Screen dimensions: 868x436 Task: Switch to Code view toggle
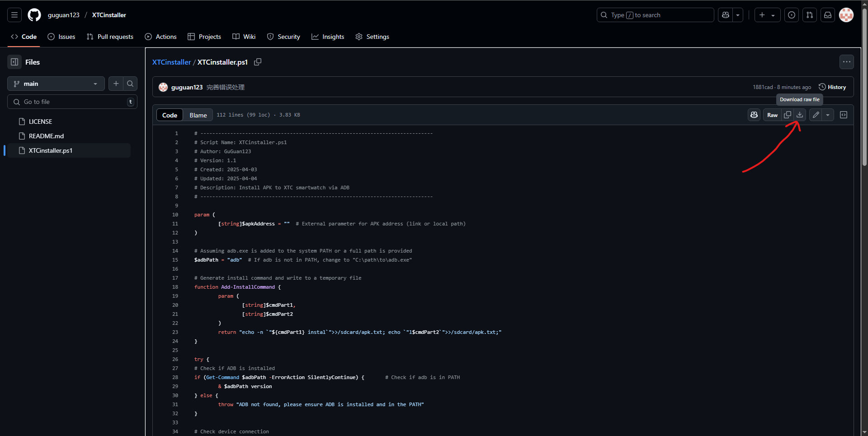170,115
